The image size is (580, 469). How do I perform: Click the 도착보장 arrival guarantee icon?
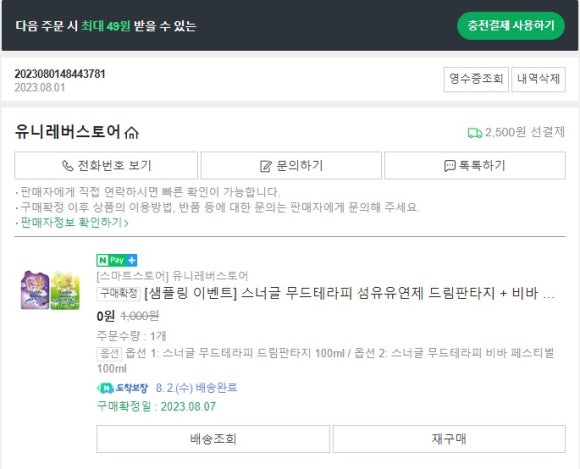[x=122, y=388]
